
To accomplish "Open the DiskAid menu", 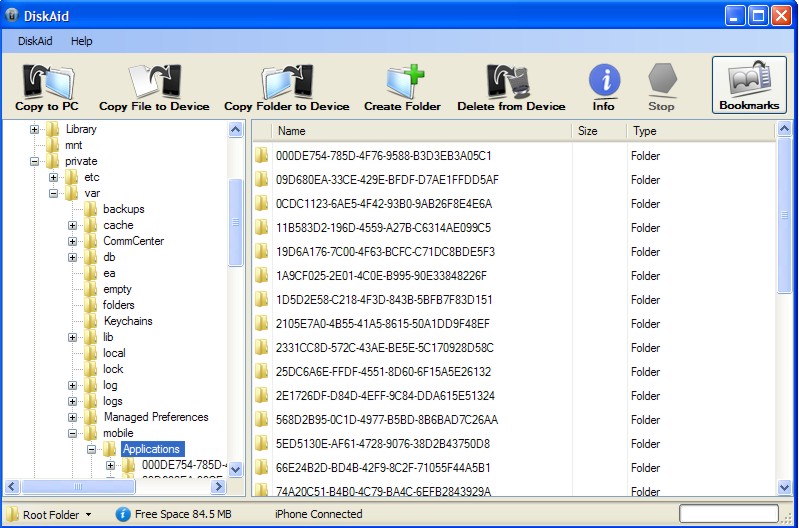I will (35, 41).
